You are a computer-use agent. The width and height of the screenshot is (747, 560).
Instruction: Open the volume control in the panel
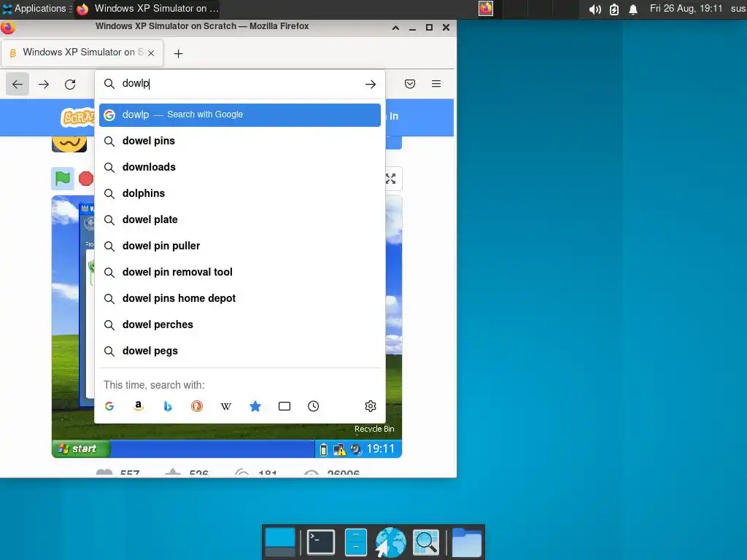pos(595,9)
